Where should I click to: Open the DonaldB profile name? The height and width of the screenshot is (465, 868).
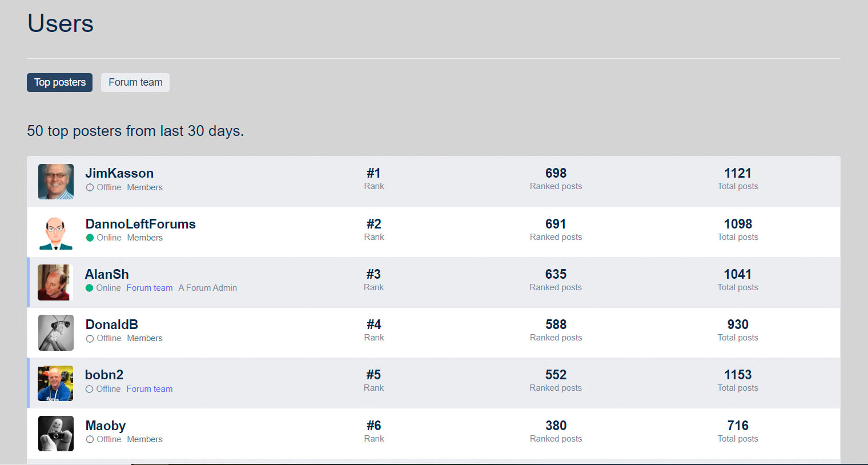(112, 324)
